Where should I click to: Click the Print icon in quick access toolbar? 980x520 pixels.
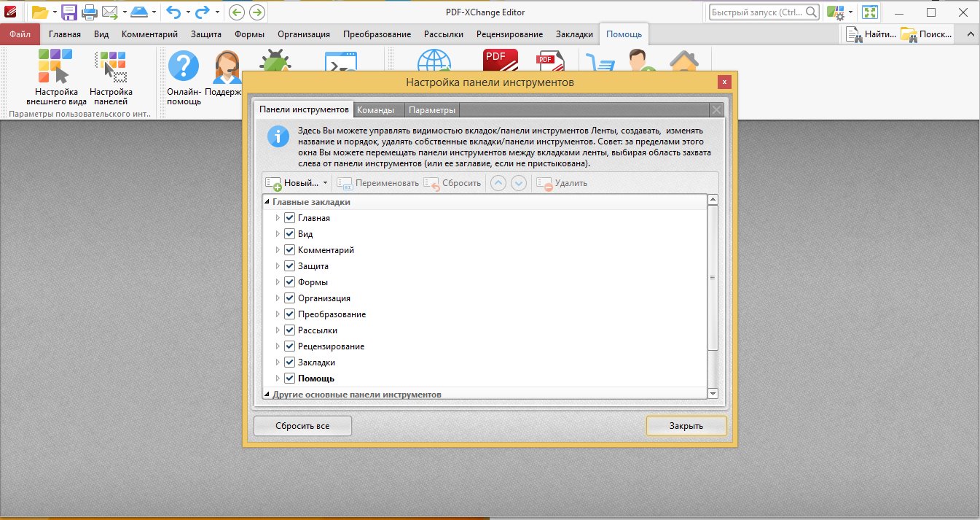coord(90,12)
